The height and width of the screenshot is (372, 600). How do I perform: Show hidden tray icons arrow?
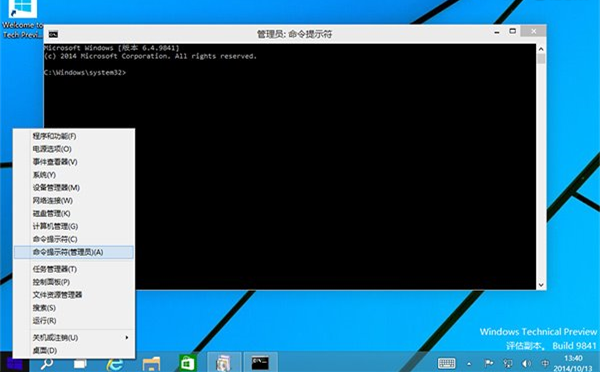469,364
